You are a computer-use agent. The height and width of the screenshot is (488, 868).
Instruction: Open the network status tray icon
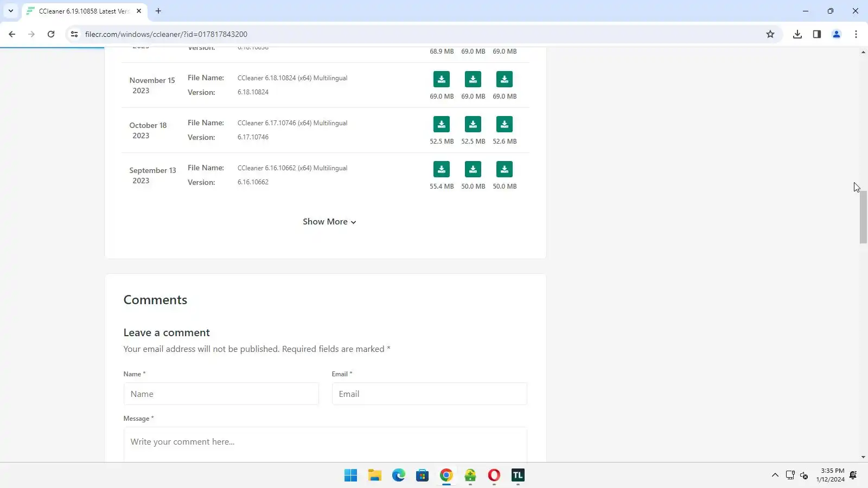tap(790, 476)
